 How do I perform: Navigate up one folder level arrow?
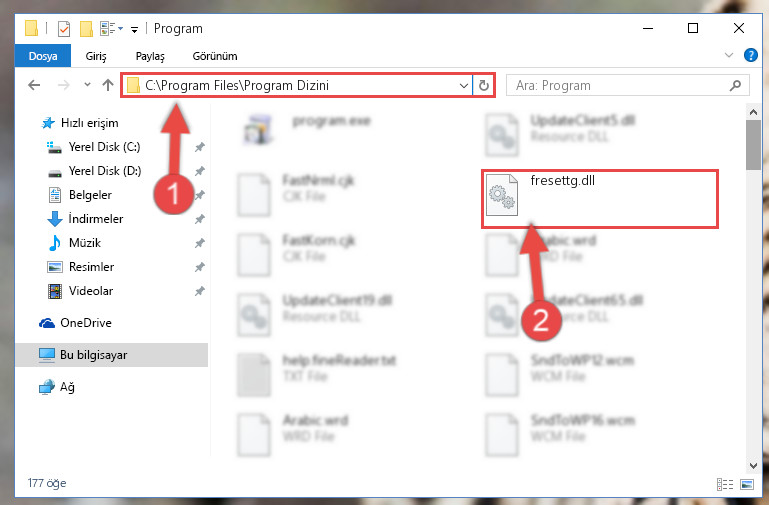[108, 85]
